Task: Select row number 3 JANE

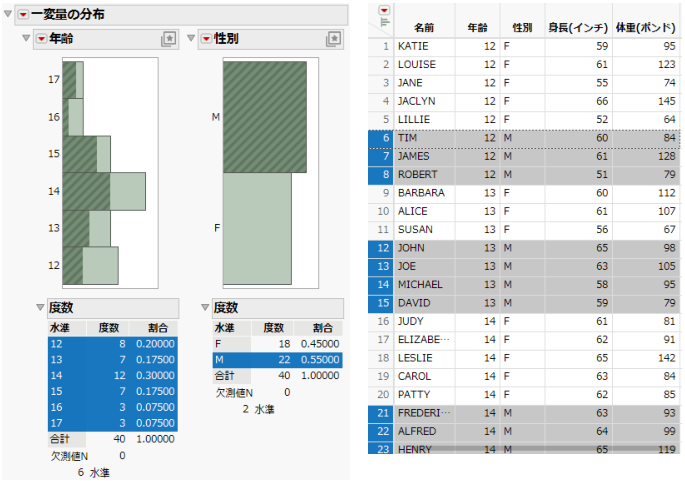Action: (381, 83)
